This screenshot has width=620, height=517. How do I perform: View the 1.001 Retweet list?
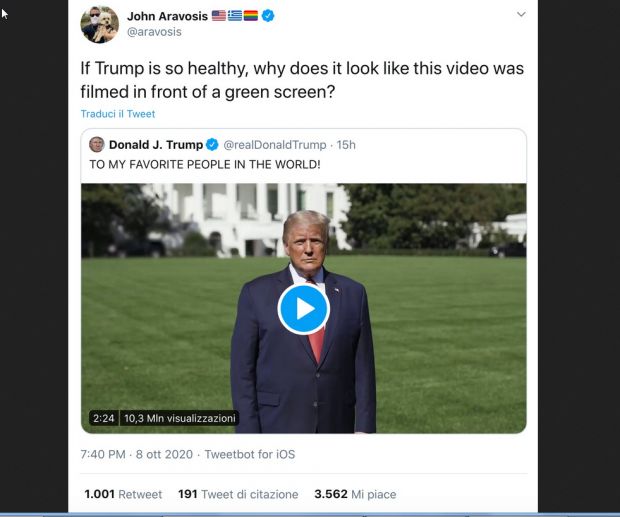(123, 494)
